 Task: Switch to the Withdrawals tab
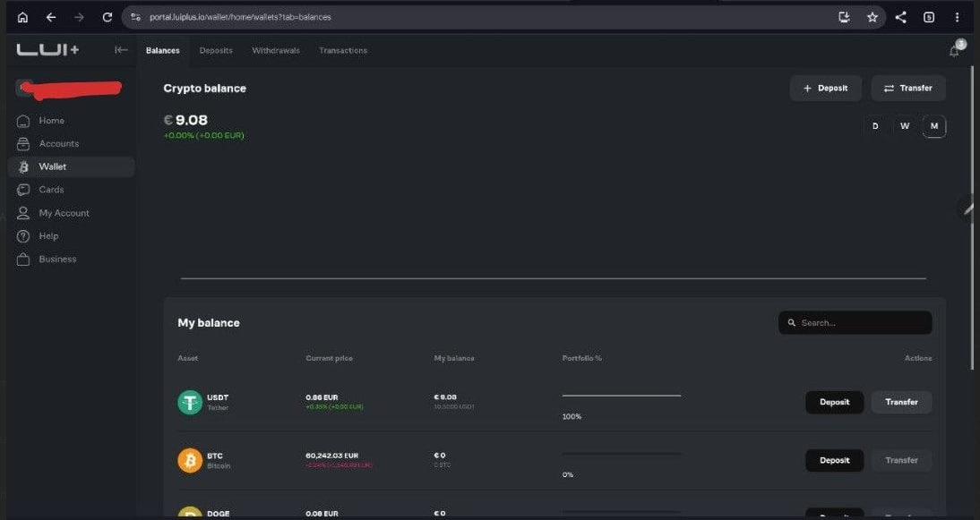[x=276, y=50]
